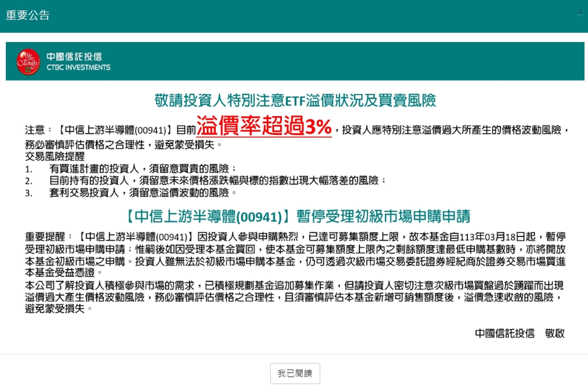Click the paragraph starting 本公司了解投資人積極參與
The height and width of the screenshot is (387, 588).
pos(294,297)
